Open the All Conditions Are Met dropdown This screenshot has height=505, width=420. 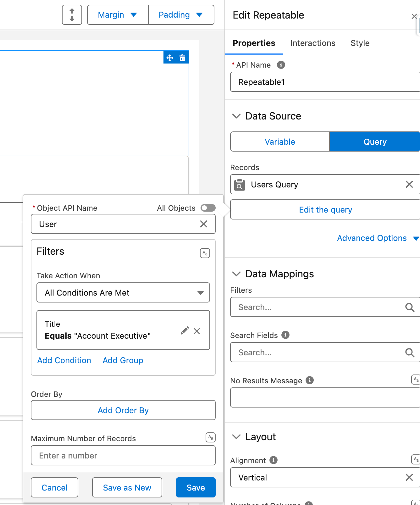point(123,292)
